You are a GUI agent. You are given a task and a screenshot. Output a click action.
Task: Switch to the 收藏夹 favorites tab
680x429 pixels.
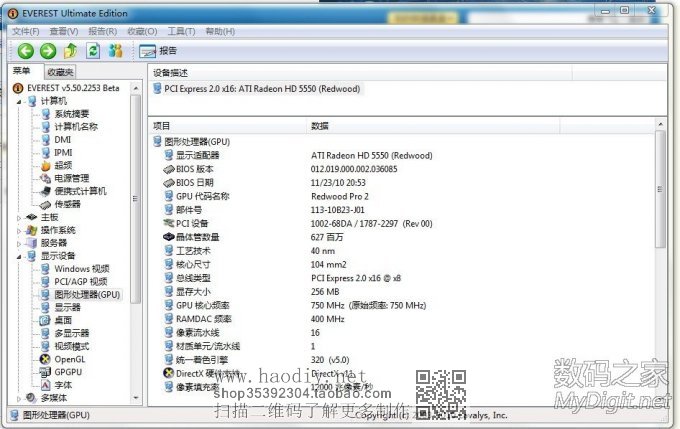(x=60, y=72)
